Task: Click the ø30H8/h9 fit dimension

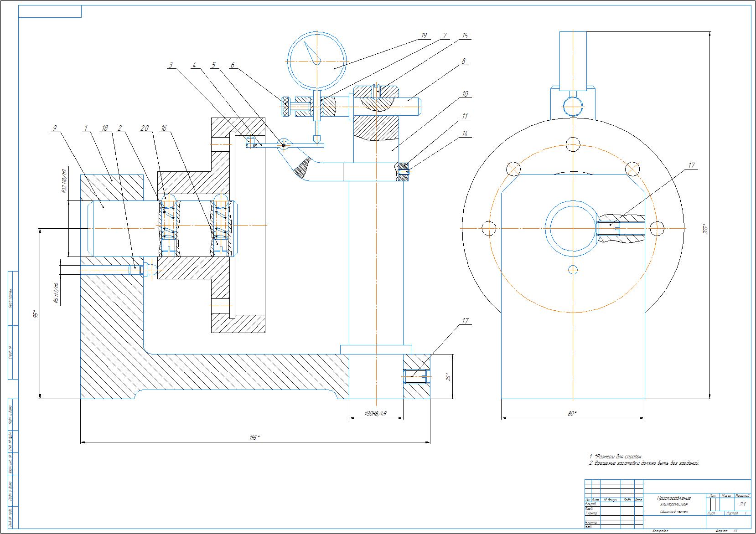Action: point(375,413)
